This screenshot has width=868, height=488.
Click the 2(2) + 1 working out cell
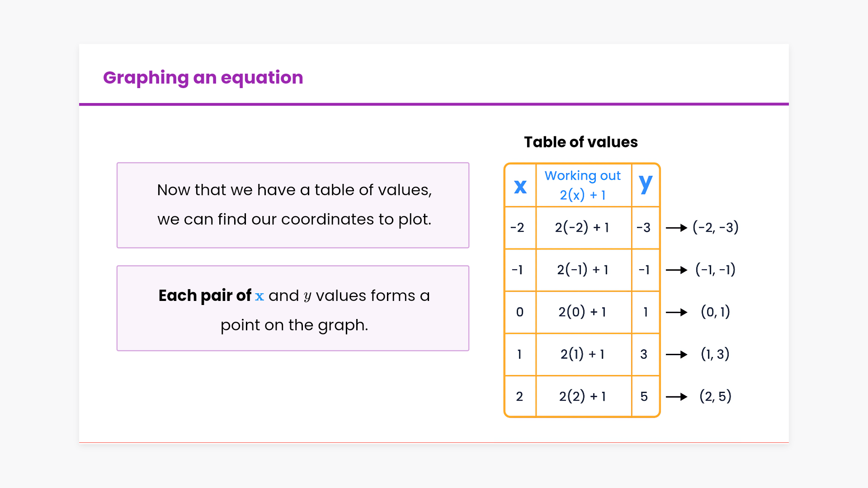tap(582, 397)
